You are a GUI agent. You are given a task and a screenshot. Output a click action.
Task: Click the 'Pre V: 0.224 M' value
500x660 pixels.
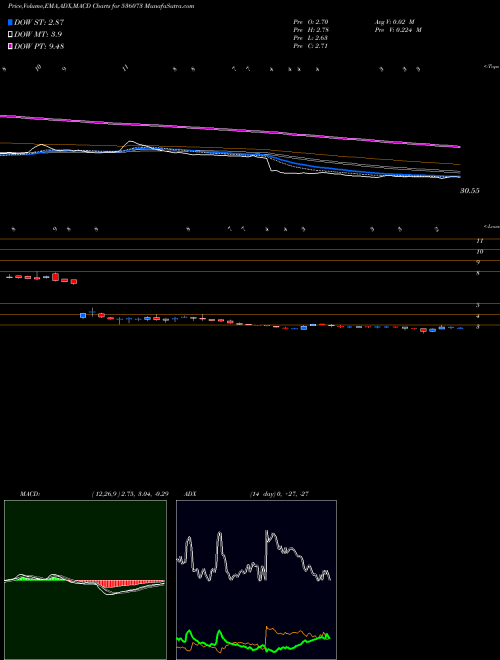click(398, 30)
